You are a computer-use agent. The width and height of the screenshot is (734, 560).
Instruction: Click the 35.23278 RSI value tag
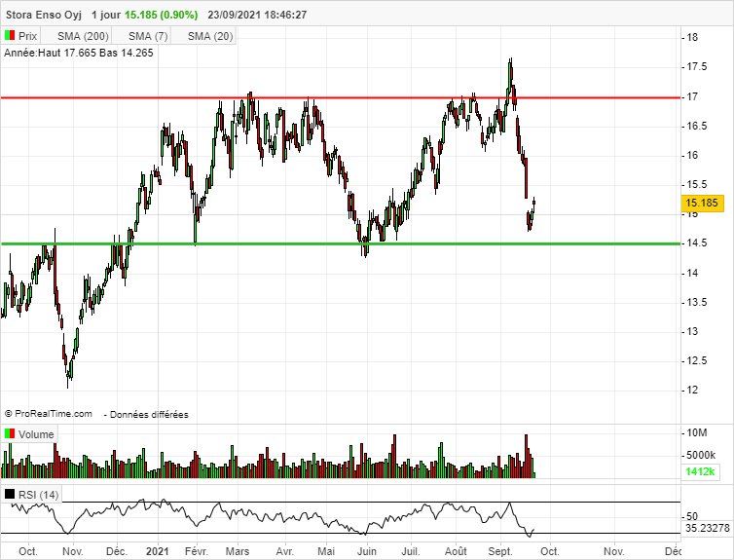click(707, 528)
